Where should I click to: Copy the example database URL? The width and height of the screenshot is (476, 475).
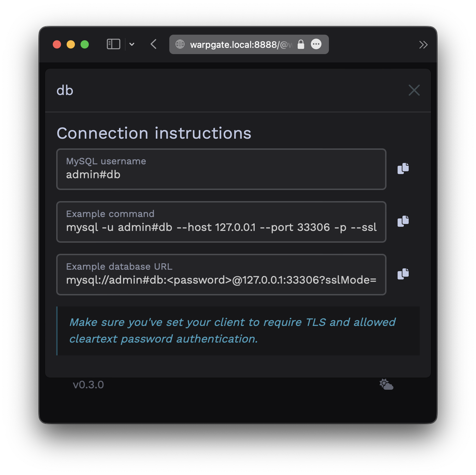click(x=403, y=274)
